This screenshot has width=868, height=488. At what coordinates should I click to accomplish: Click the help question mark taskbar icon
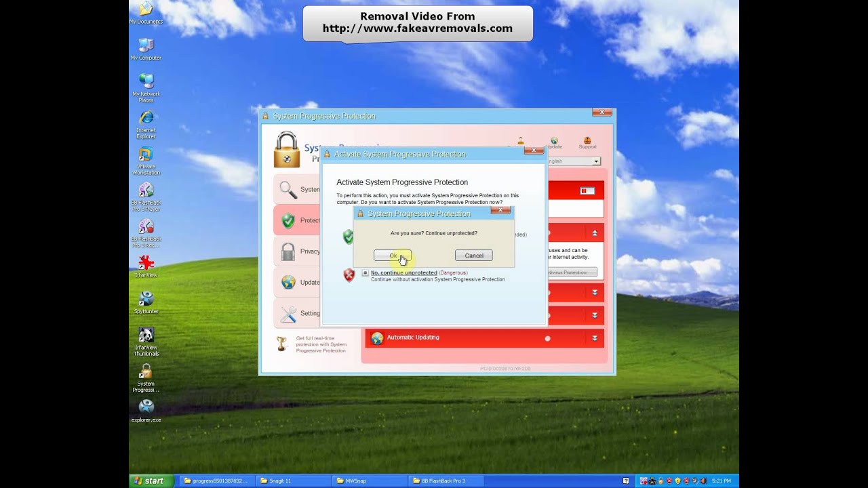625,481
